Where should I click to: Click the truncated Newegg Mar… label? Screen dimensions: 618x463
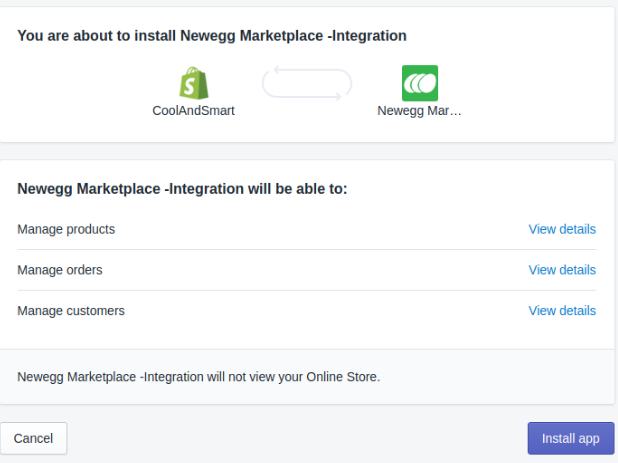click(x=419, y=111)
